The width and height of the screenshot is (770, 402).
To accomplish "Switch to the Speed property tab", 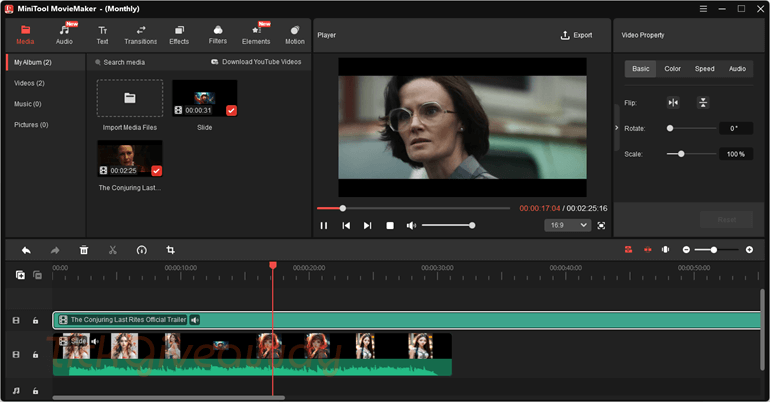I will tap(704, 69).
